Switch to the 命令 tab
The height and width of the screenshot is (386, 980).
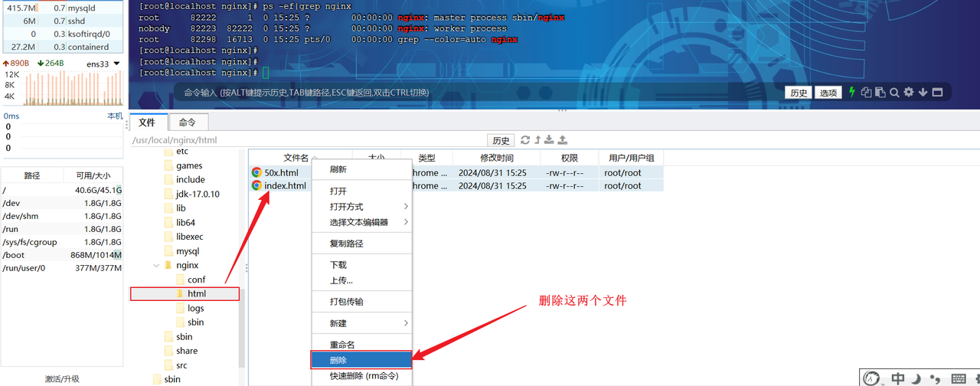click(x=188, y=123)
